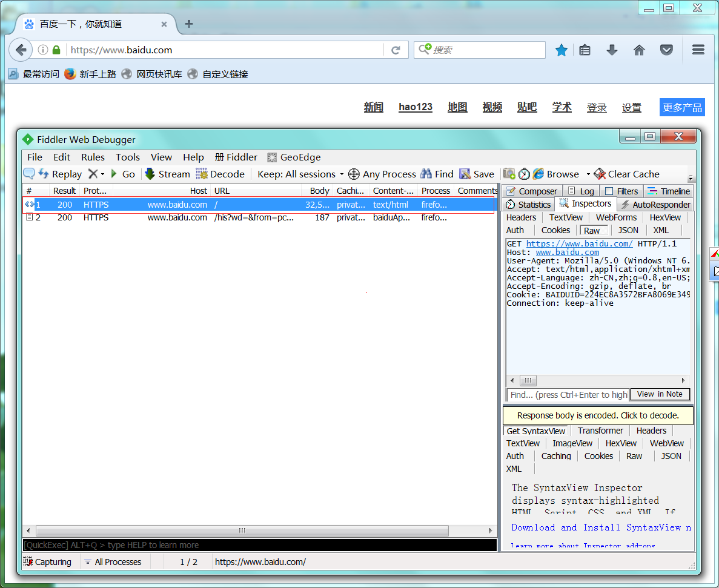Open Firefox hamburger menu
Viewport: 719px width, 588px height.
(x=698, y=50)
